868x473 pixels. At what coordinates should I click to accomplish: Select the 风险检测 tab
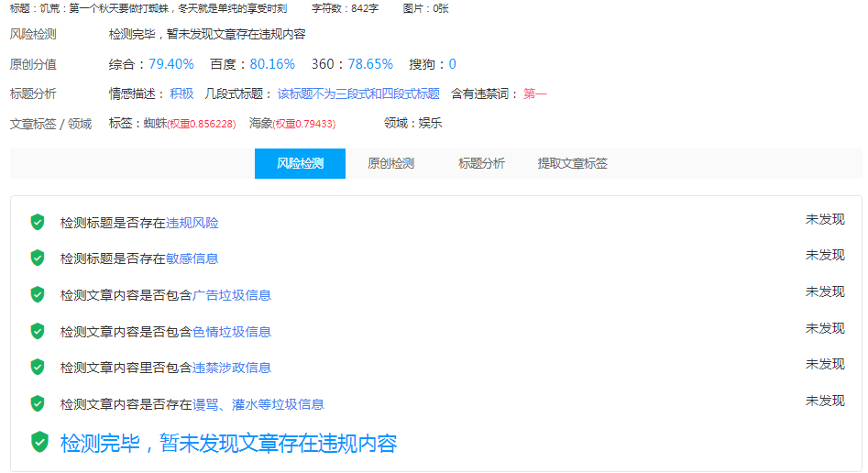click(300, 163)
